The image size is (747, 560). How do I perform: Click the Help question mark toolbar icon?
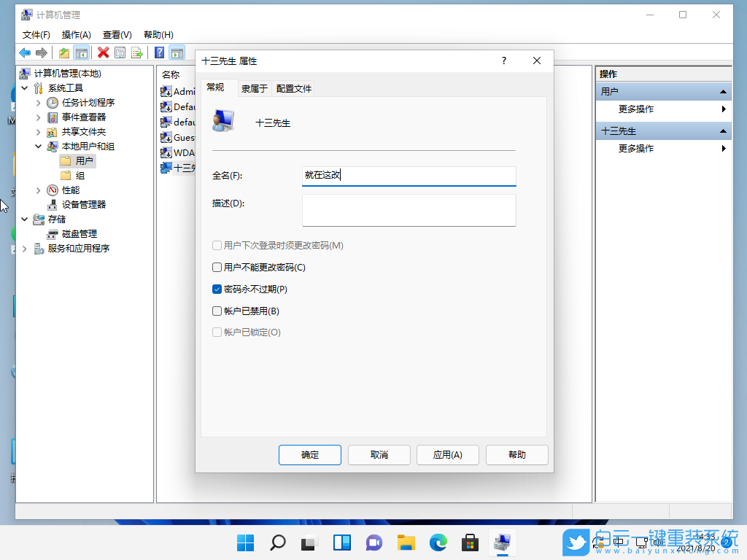coord(158,52)
